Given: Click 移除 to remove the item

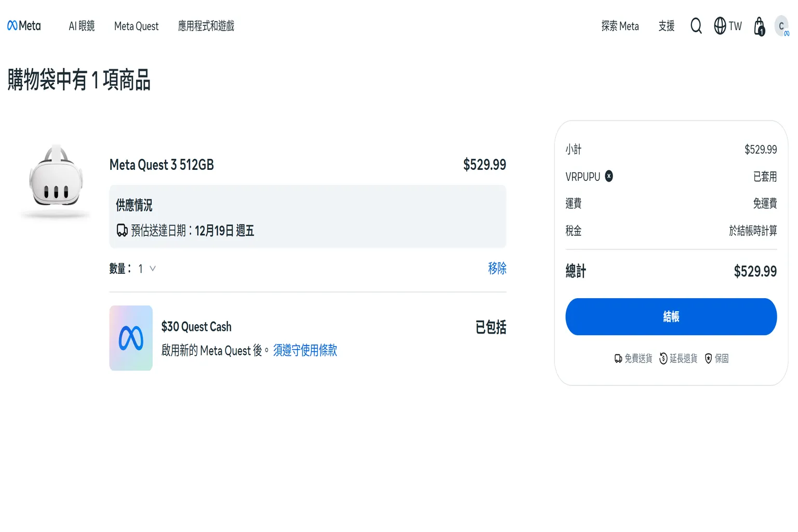Looking at the screenshot, I should point(497,269).
